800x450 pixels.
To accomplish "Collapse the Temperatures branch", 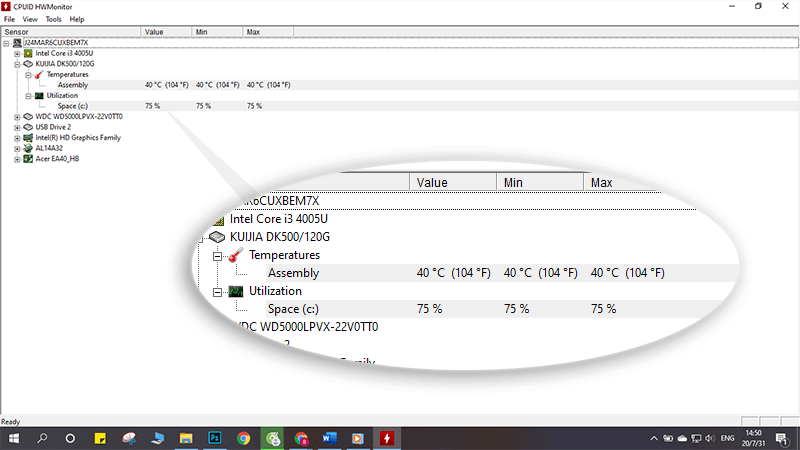I will pyautogui.click(x=29, y=75).
